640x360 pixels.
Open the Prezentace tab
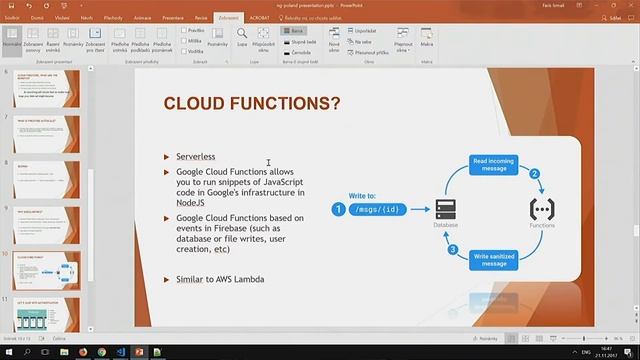click(173, 18)
